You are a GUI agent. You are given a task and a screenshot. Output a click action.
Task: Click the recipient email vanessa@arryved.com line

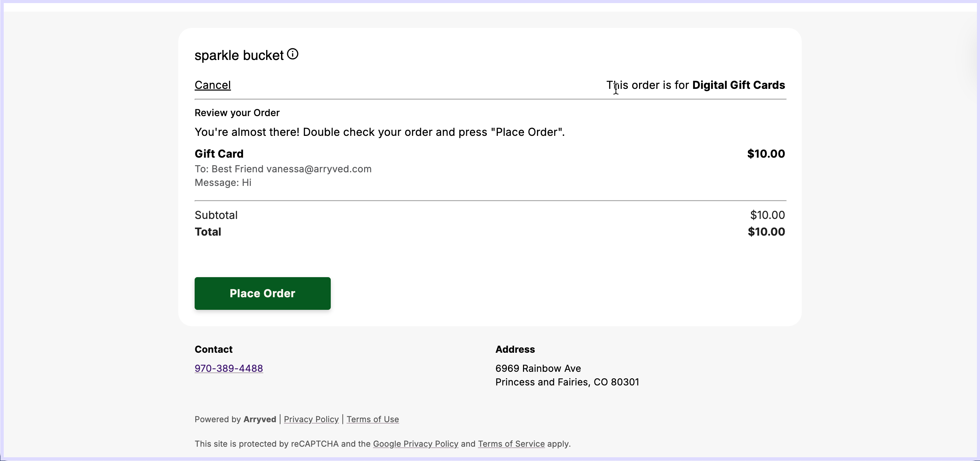coord(283,169)
